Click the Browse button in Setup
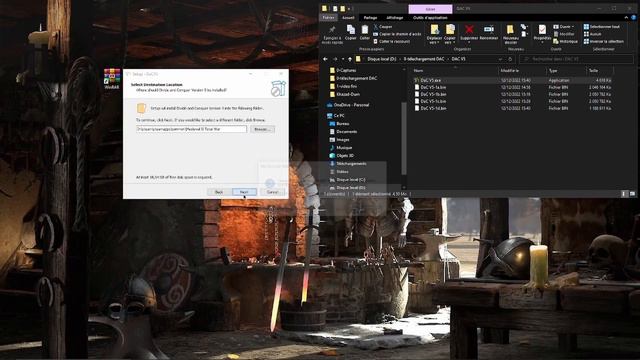 [262, 129]
